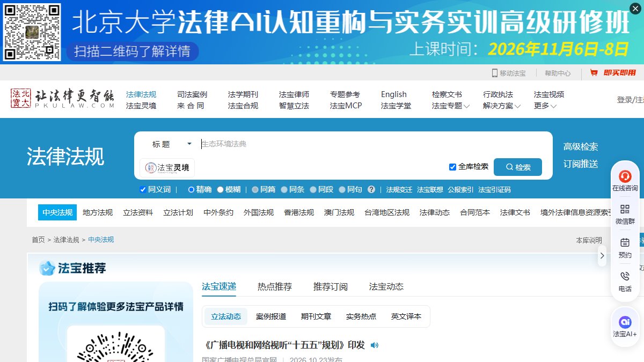
Task: Close the top banner advertisement
Action: tap(635, 8)
